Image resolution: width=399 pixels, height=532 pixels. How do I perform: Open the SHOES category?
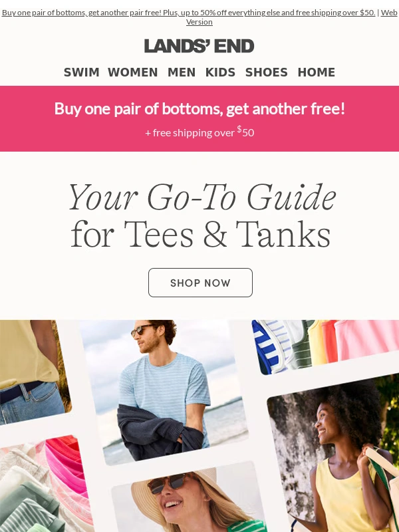point(267,72)
